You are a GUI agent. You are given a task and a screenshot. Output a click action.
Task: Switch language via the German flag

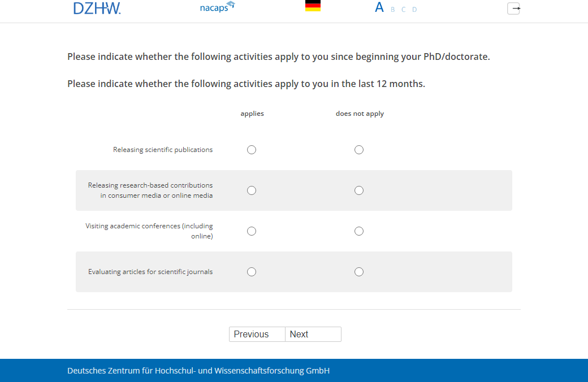313,6
